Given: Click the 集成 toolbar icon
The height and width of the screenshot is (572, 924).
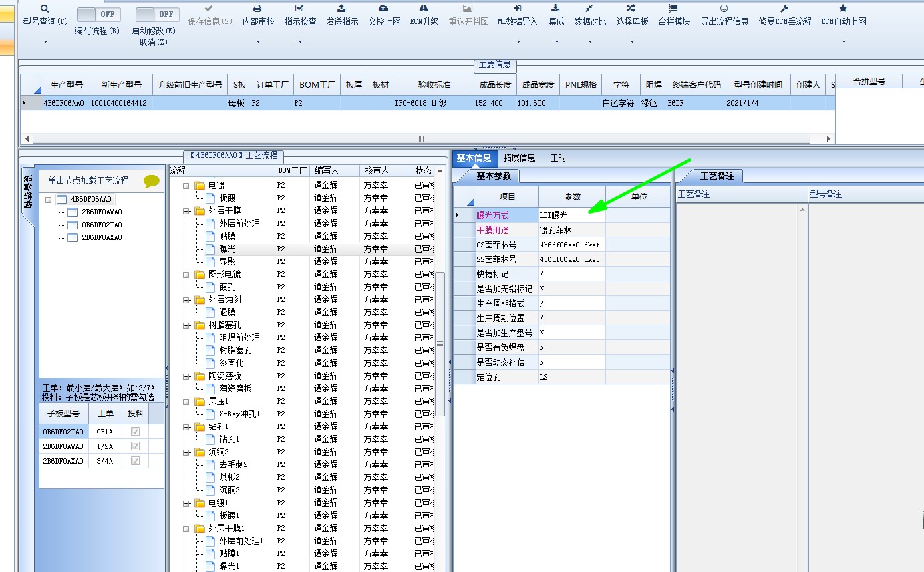Looking at the screenshot, I should pos(555,8).
